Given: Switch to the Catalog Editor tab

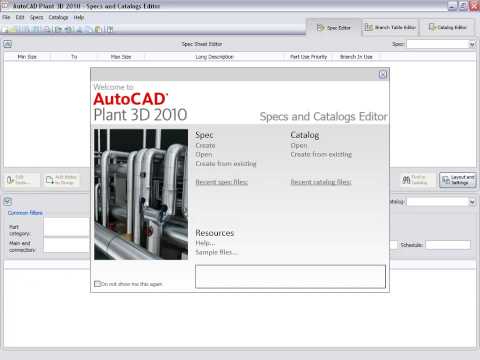Looking at the screenshot, I should 447,28.
